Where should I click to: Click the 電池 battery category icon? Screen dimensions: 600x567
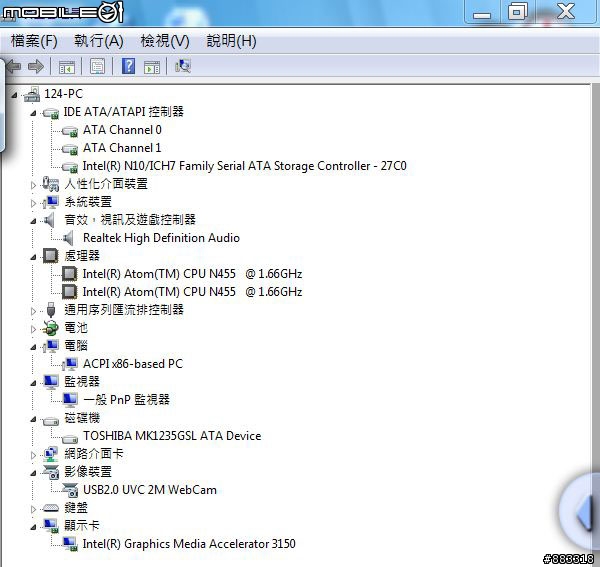51,328
